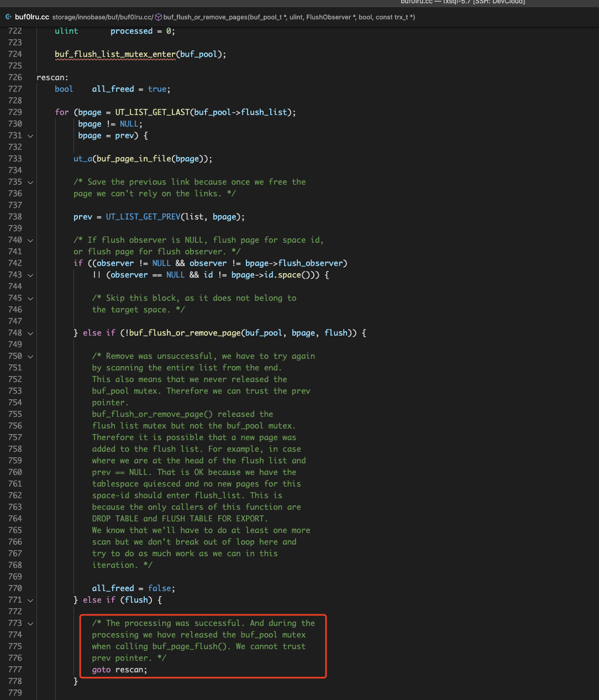599x700 pixels.
Task: Collapse the 'else if (flush)' block at line 771
Action: point(30,600)
